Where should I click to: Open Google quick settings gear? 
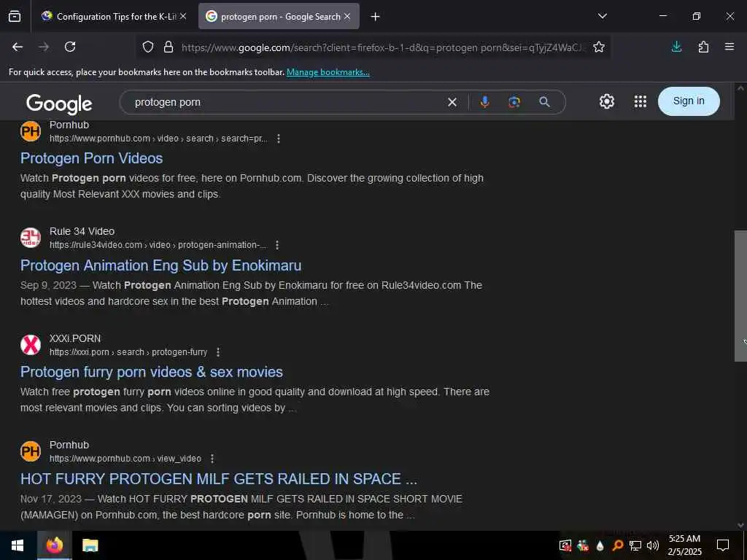(606, 101)
